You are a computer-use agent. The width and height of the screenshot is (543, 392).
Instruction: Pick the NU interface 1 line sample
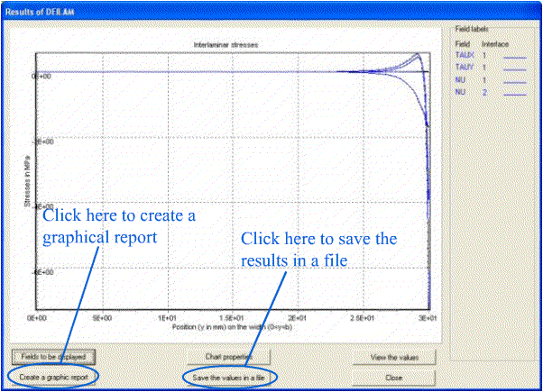pos(513,80)
